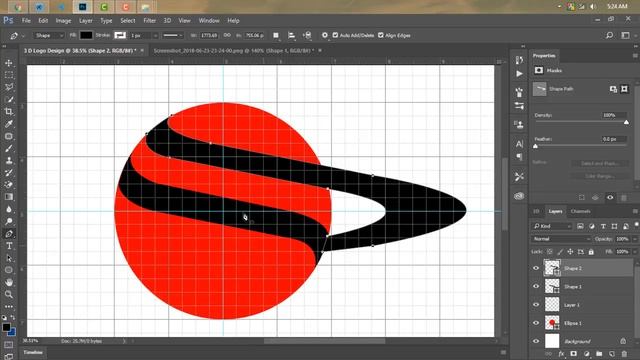Open the workspace switcher icon
This screenshot has height=360, width=640.
(625, 36)
